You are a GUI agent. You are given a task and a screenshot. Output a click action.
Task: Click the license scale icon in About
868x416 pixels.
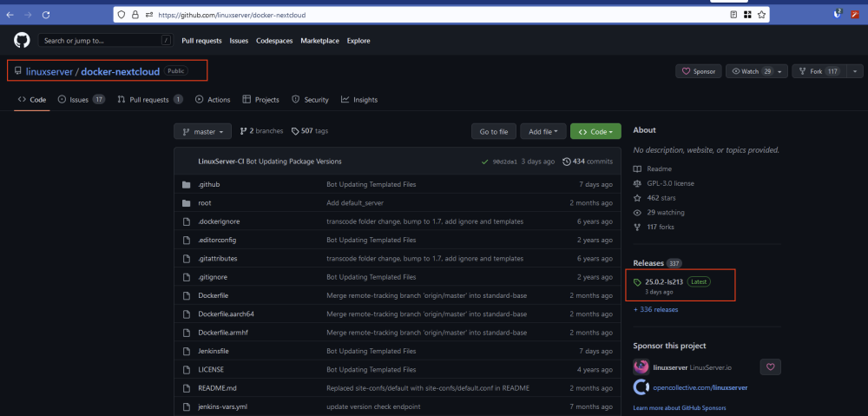637,183
